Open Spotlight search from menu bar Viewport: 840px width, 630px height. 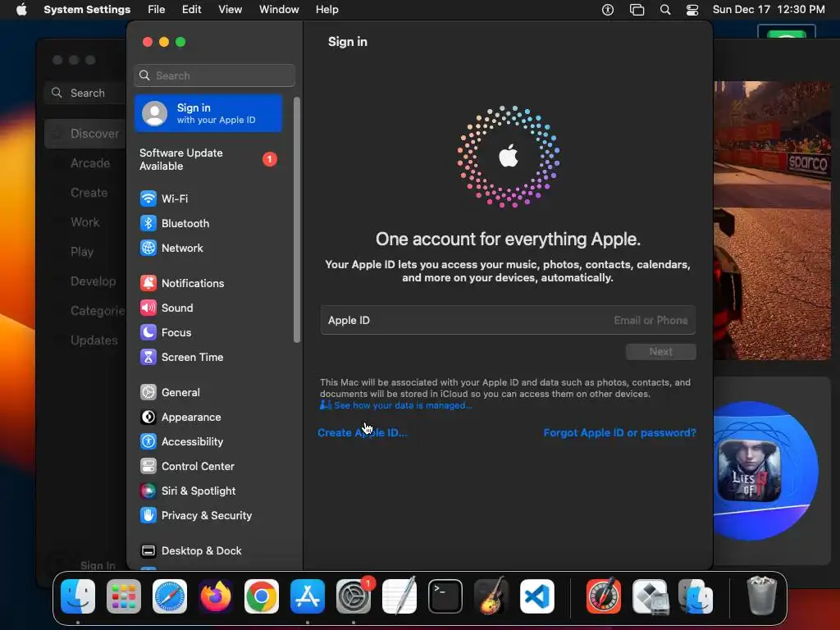pos(665,10)
